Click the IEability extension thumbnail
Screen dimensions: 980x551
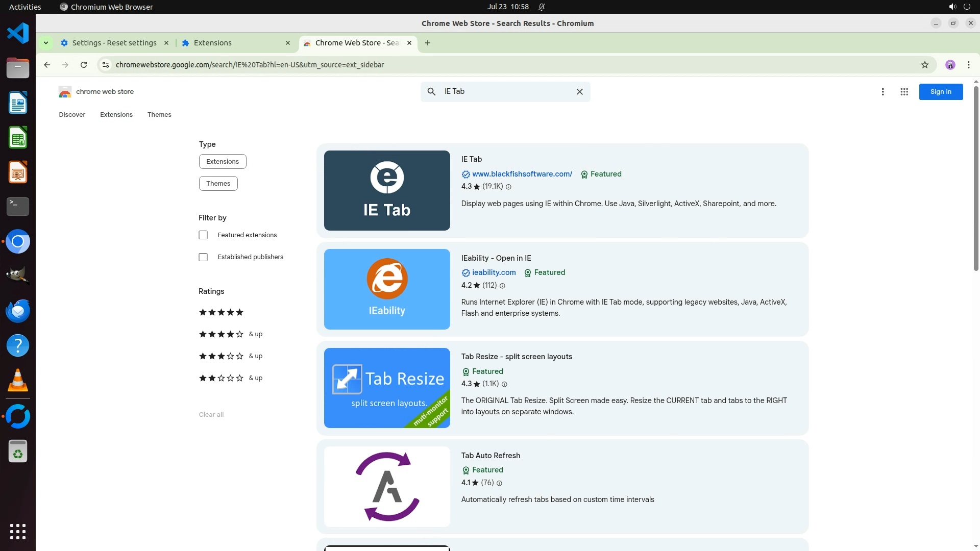(x=387, y=289)
